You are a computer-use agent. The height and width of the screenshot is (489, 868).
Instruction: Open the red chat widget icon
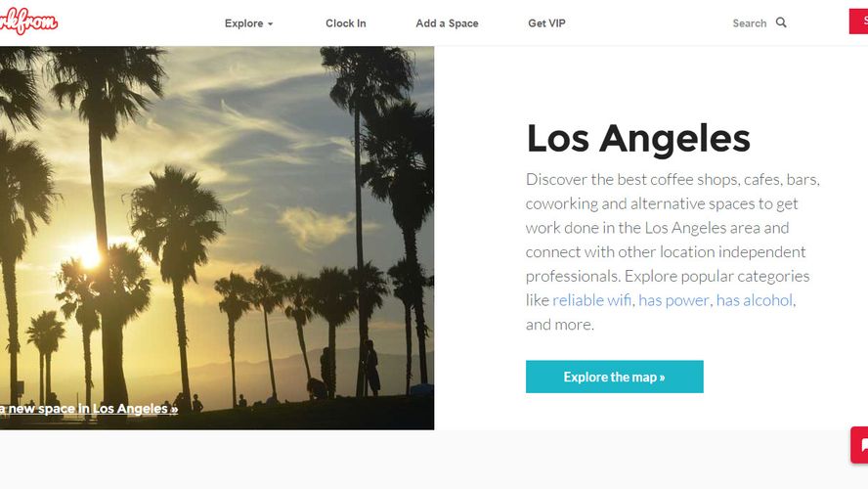pos(860,445)
